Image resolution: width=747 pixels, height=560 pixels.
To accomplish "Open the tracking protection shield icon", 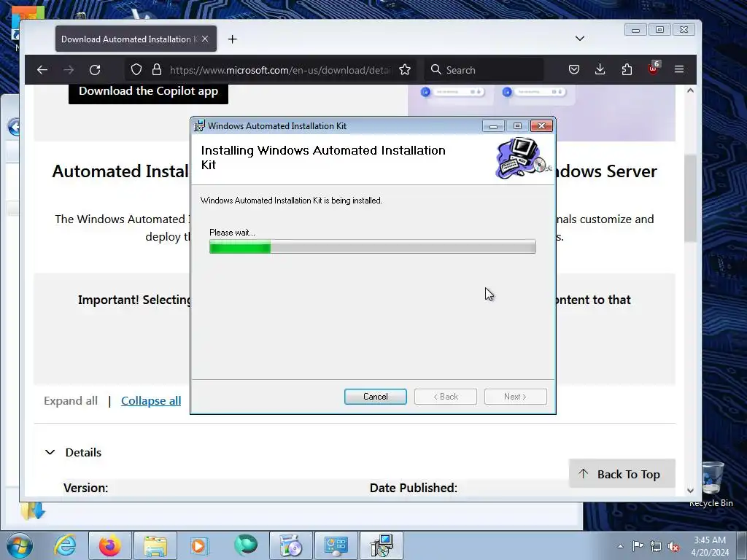I will click(136, 70).
